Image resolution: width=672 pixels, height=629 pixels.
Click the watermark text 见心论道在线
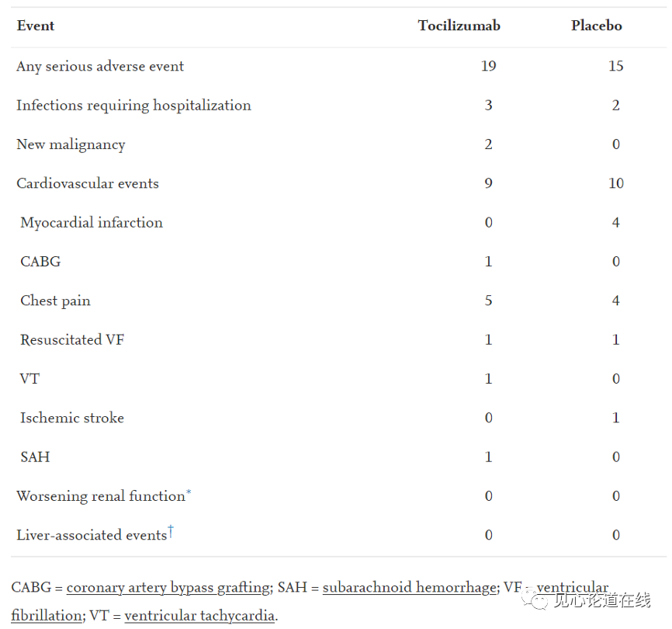coord(602,599)
